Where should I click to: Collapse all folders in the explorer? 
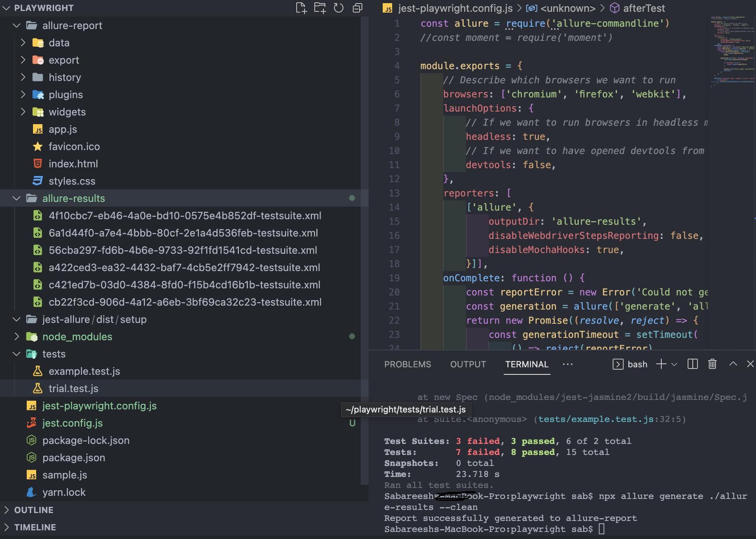tap(358, 8)
